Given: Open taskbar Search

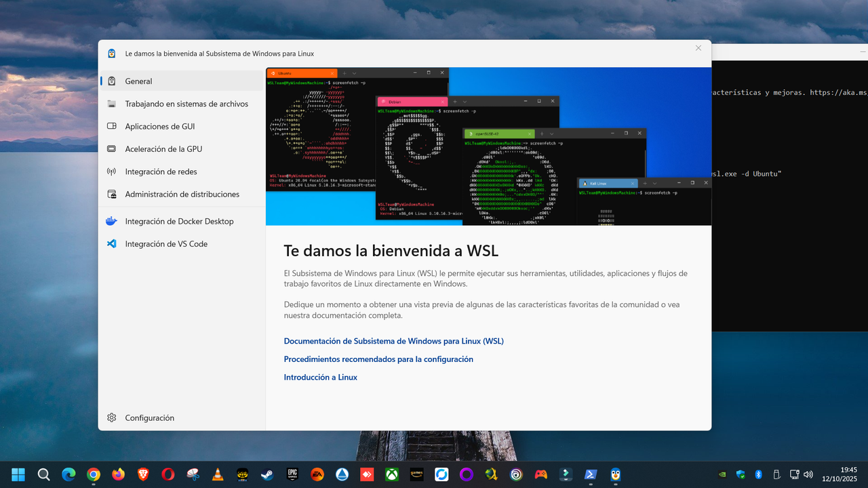Looking at the screenshot, I should coord(43,474).
